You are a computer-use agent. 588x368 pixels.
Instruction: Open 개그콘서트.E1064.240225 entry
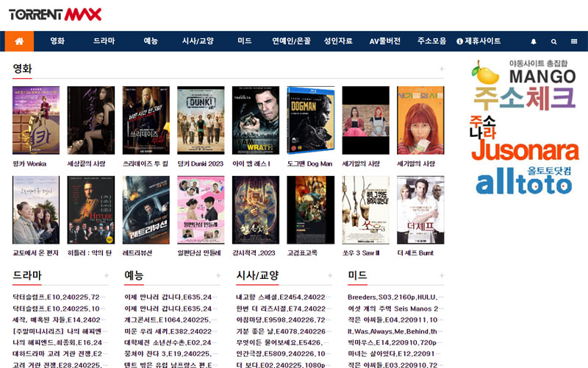tap(171, 320)
